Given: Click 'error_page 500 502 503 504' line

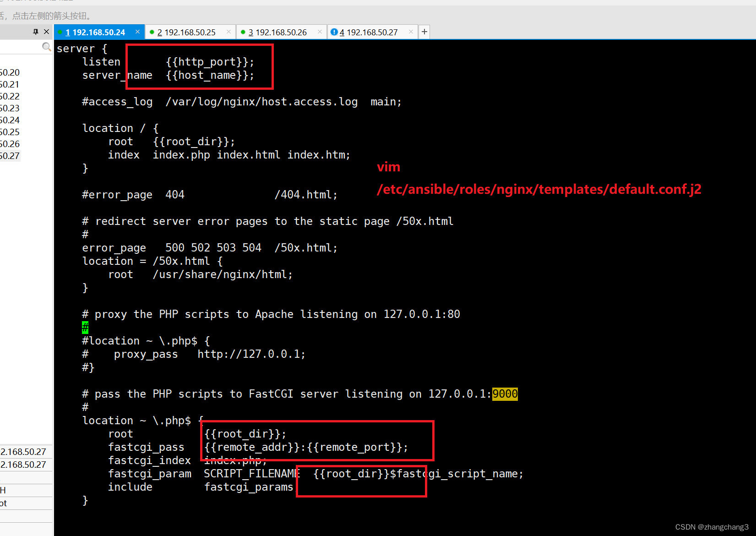Looking at the screenshot, I should pos(210,248).
